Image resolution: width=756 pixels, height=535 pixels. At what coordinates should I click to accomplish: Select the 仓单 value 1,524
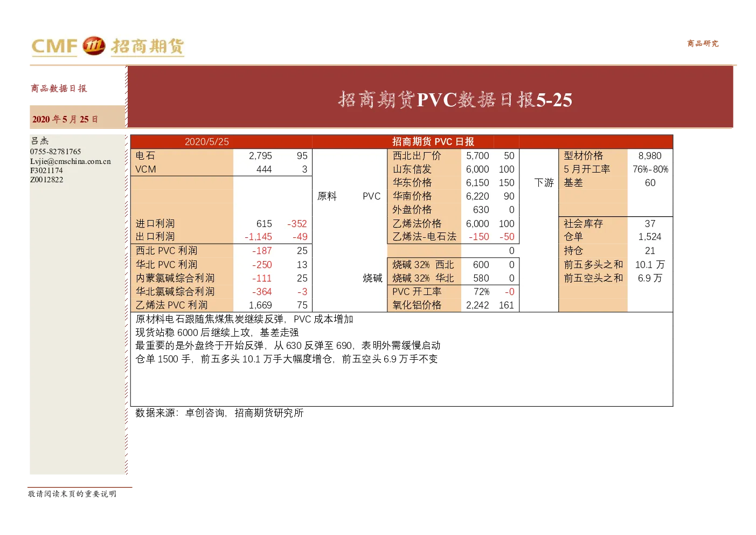650,237
